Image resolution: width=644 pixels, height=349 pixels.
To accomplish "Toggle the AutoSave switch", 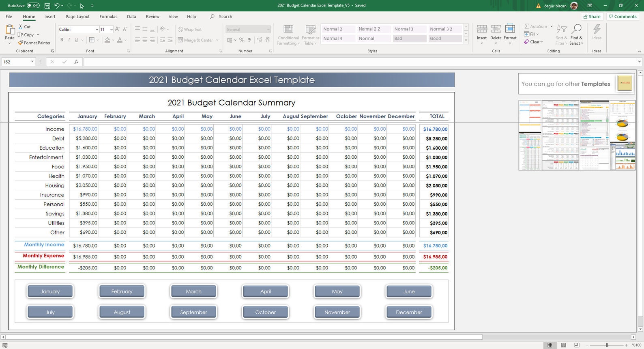I will [33, 6].
